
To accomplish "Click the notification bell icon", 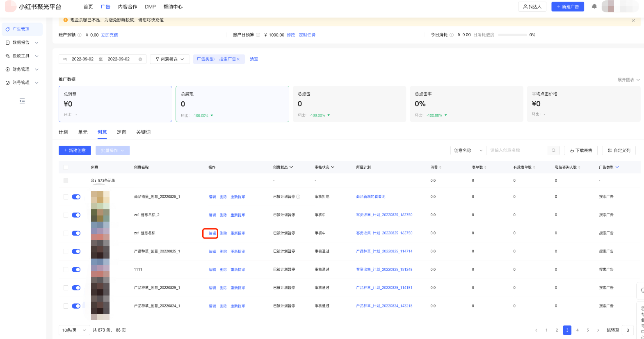I will click(594, 7).
